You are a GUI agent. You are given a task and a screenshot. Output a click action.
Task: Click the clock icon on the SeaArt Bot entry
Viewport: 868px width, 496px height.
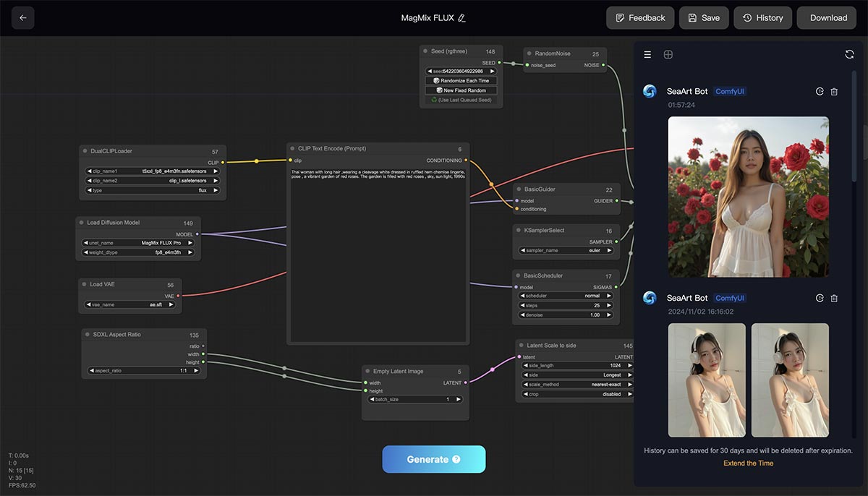click(x=820, y=91)
